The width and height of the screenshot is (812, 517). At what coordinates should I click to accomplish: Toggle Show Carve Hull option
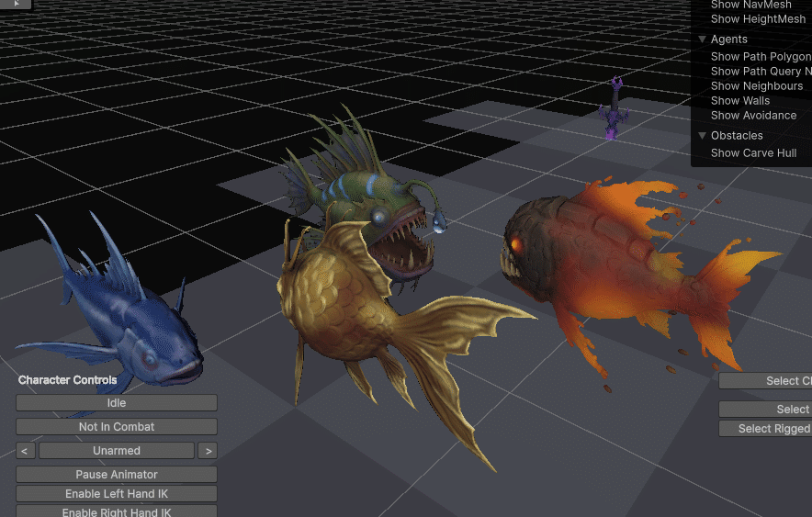coord(753,153)
